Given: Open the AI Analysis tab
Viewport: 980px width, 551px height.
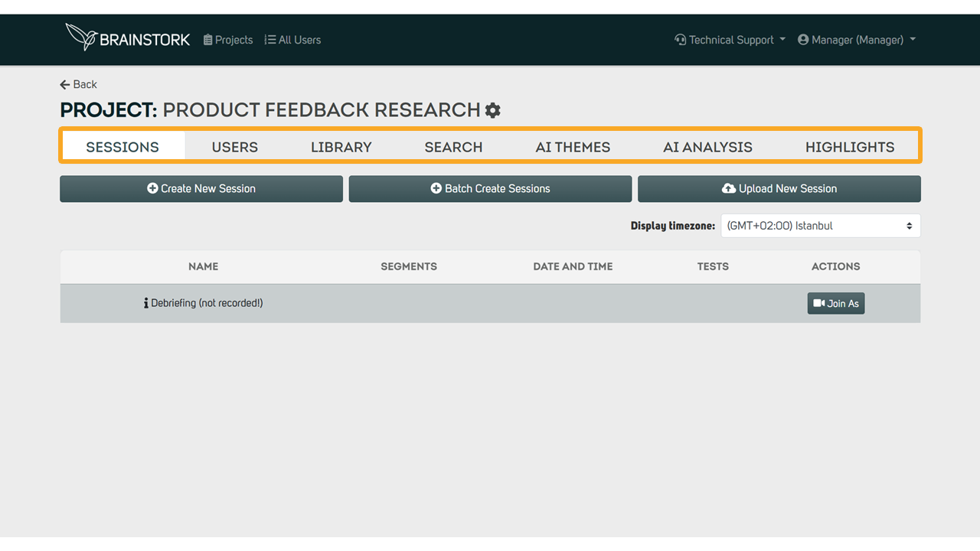Looking at the screenshot, I should [707, 147].
